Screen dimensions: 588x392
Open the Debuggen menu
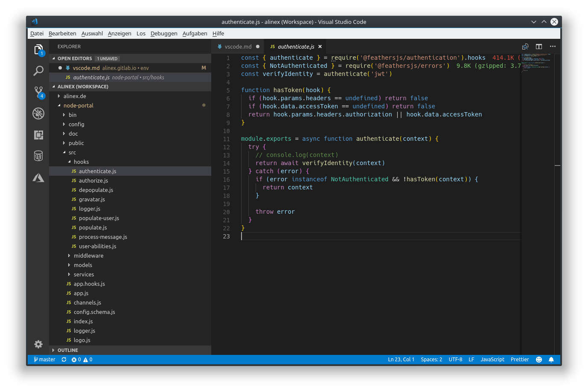(164, 33)
